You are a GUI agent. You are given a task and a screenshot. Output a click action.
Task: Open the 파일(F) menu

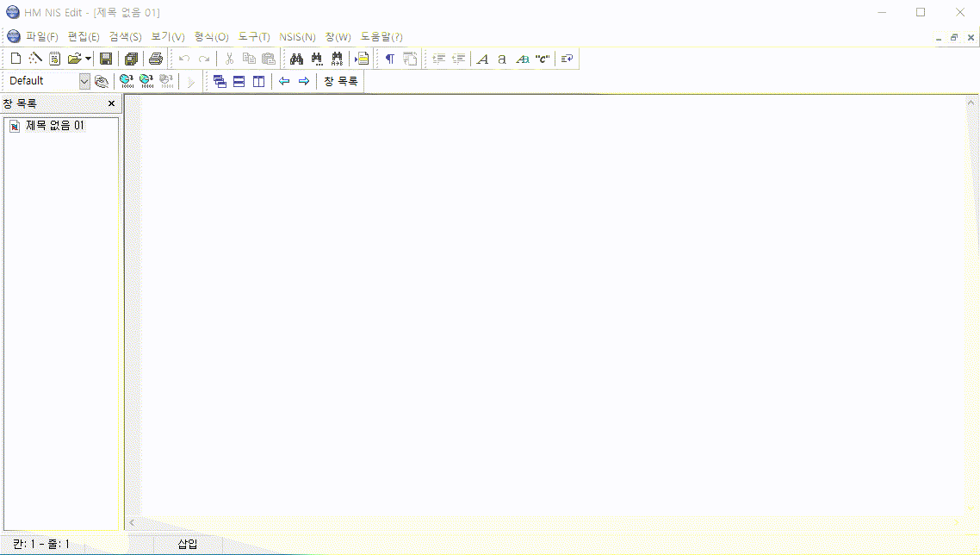[x=41, y=37]
